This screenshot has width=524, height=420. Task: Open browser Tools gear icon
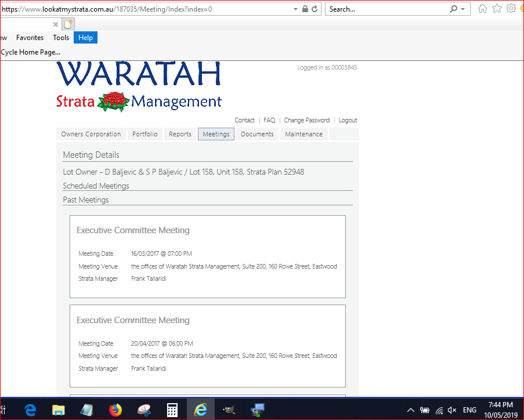[511, 9]
